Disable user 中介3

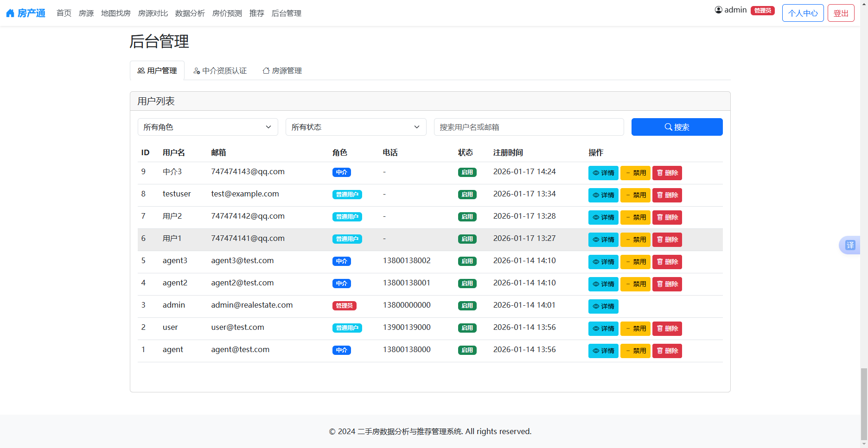click(635, 173)
